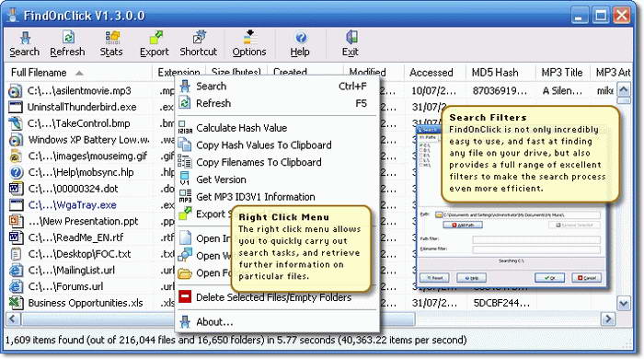The image size is (644, 359).
Task: Click the Refresh toolbar icon
Action: pyautogui.click(x=67, y=44)
